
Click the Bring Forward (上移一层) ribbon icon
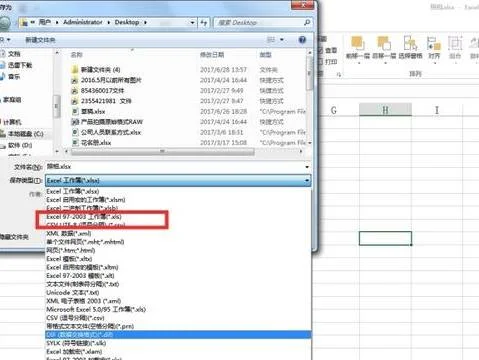coord(357,43)
